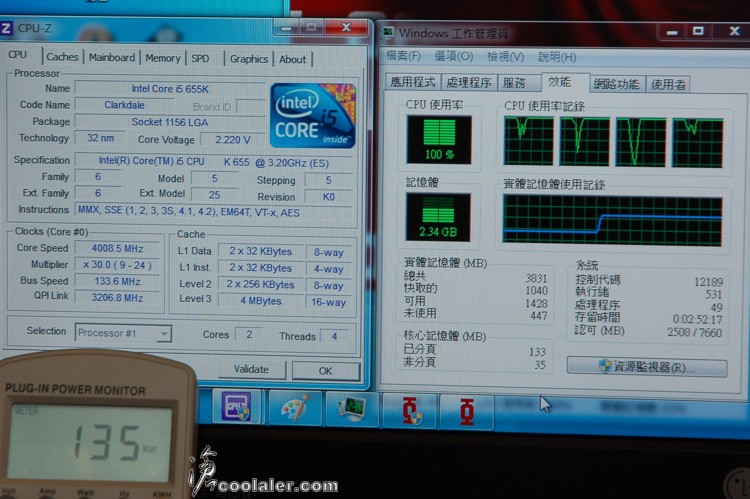
Task: Open the 檔案(F) menu in Task Manager
Action: pyautogui.click(x=404, y=56)
